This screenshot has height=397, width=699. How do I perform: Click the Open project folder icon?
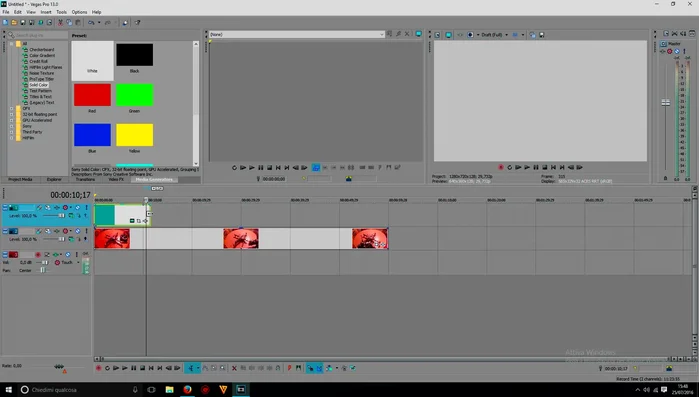14,22
